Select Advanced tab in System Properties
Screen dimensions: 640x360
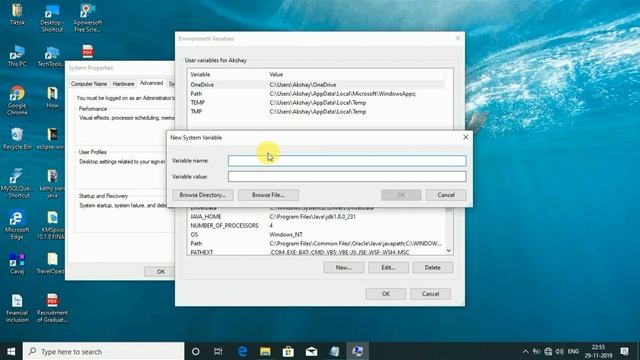(151, 83)
